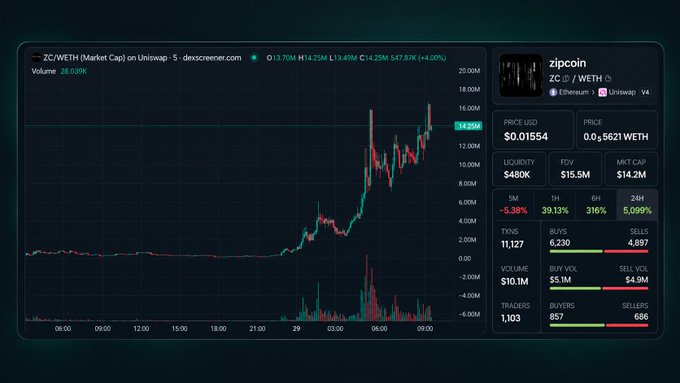Click the buyers versus sellers ratio bar

click(x=599, y=325)
